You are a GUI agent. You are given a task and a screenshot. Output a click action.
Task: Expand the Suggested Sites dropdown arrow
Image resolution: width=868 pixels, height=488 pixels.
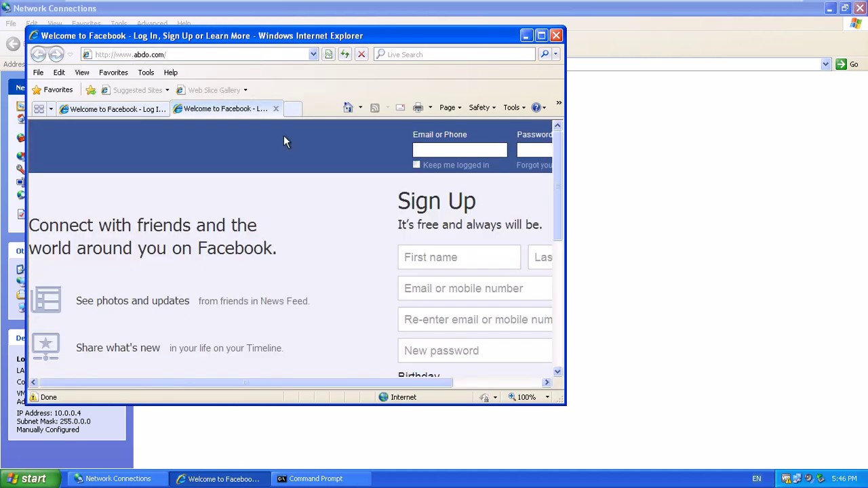point(167,90)
